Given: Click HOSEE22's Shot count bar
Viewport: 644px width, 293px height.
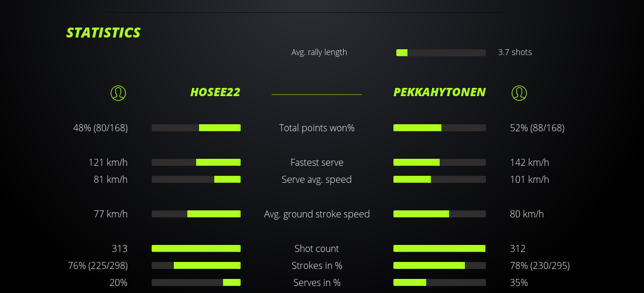Looking at the screenshot, I should (196, 248).
